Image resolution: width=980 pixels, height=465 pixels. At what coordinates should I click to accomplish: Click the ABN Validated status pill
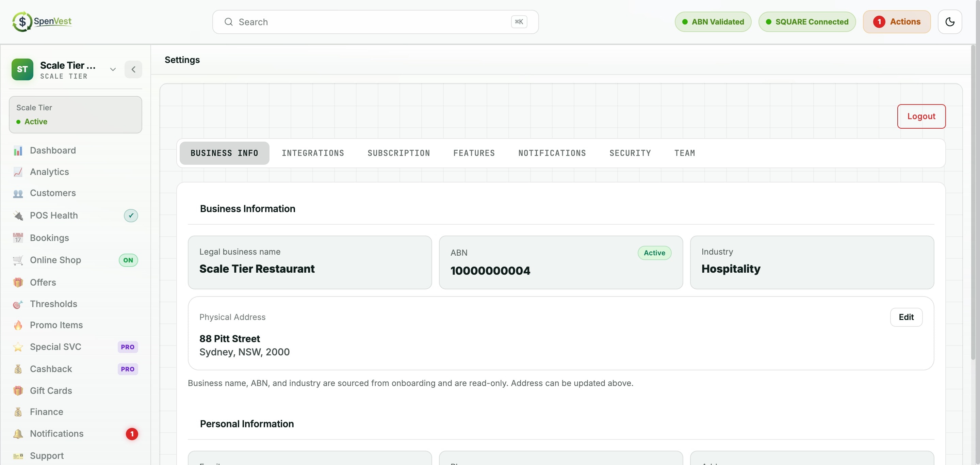pos(713,22)
